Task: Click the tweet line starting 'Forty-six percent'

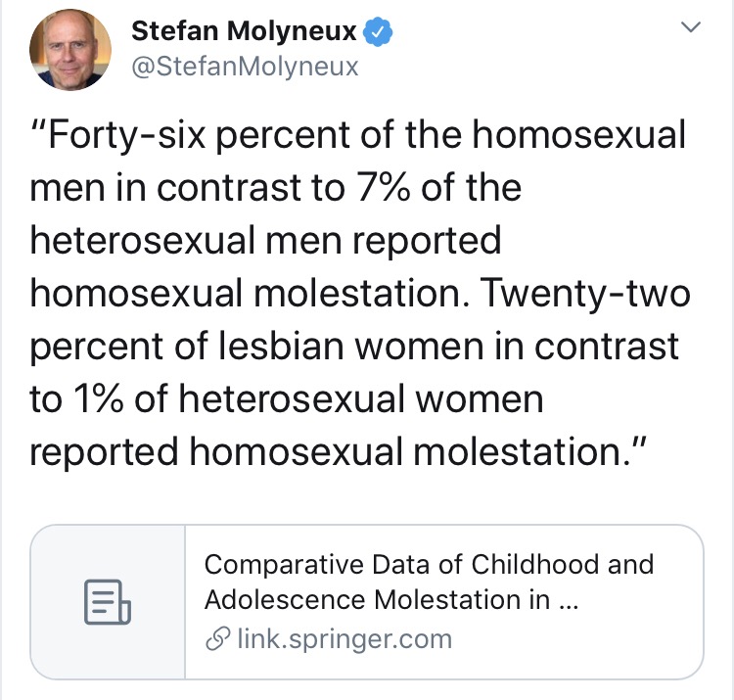Action: [358, 136]
